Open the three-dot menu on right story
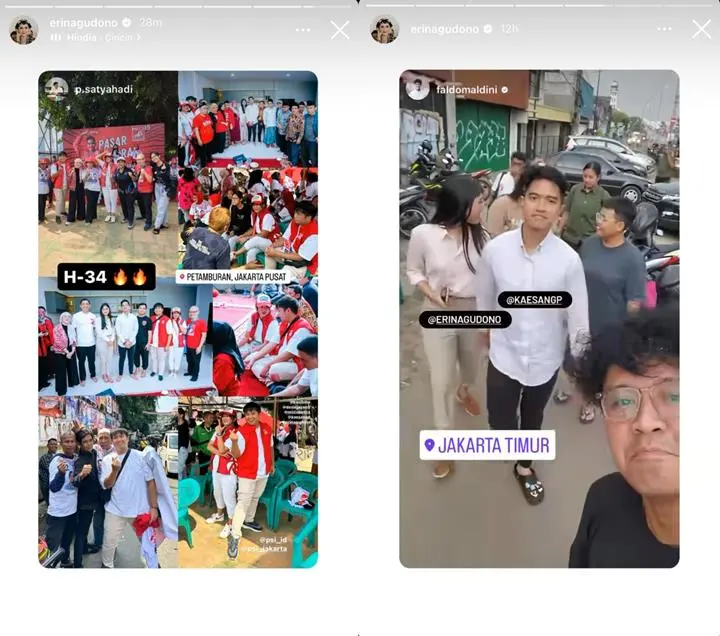720x636 pixels. pyautogui.click(x=664, y=28)
